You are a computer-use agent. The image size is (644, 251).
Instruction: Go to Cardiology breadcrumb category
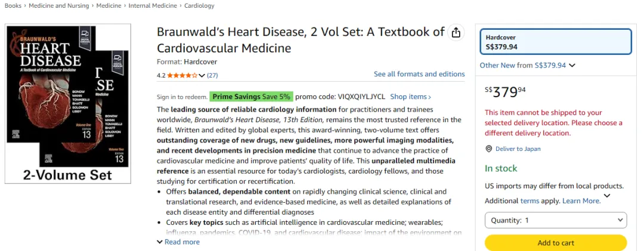pyautogui.click(x=199, y=6)
